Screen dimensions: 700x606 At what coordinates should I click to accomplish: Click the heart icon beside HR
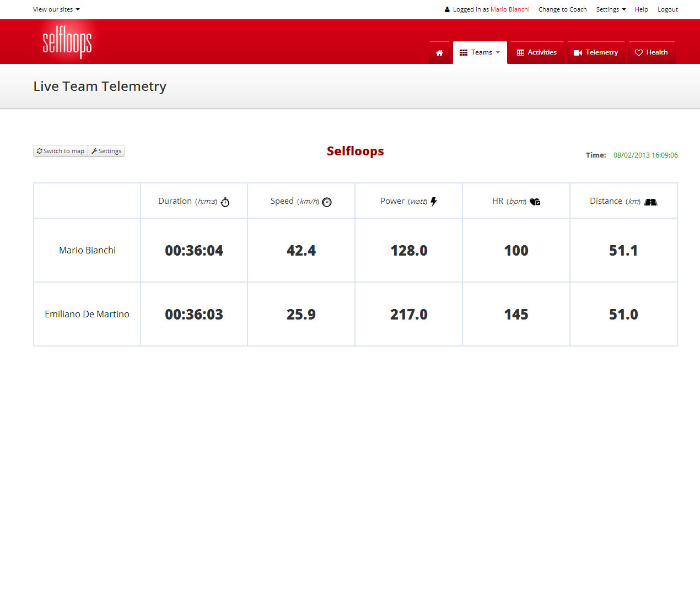tap(535, 202)
